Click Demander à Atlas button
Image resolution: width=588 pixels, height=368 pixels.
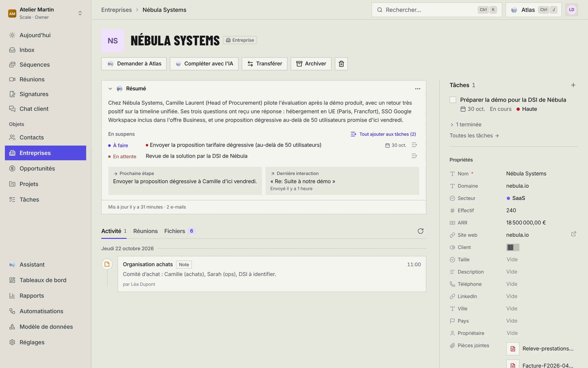pos(134,64)
